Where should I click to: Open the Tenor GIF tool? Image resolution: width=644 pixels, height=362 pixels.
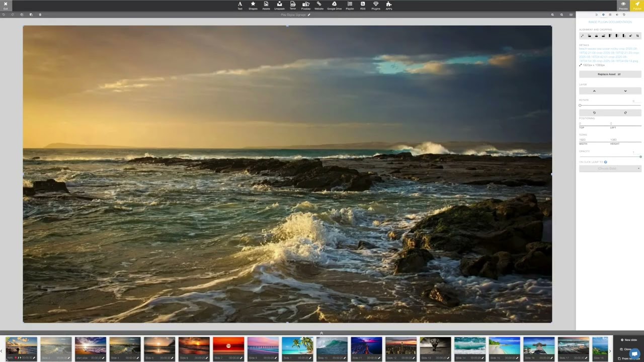coord(293,6)
